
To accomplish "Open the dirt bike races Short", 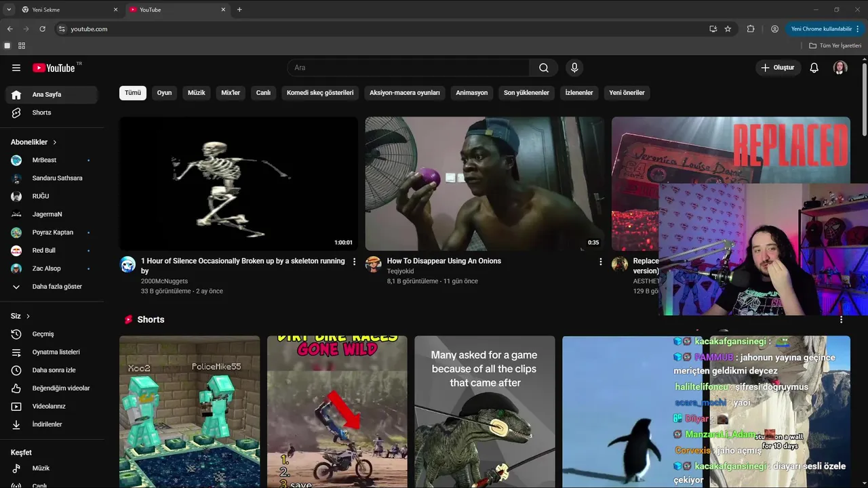I will (337, 412).
